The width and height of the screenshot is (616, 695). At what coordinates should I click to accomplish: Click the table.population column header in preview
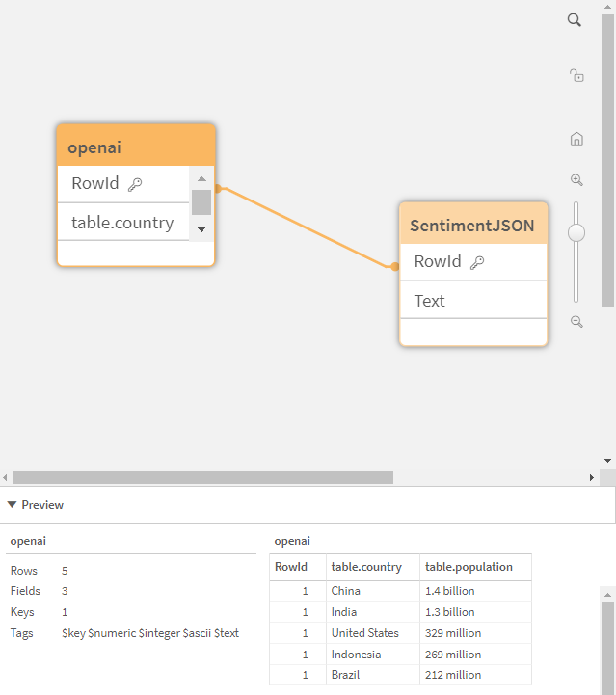[469, 567]
